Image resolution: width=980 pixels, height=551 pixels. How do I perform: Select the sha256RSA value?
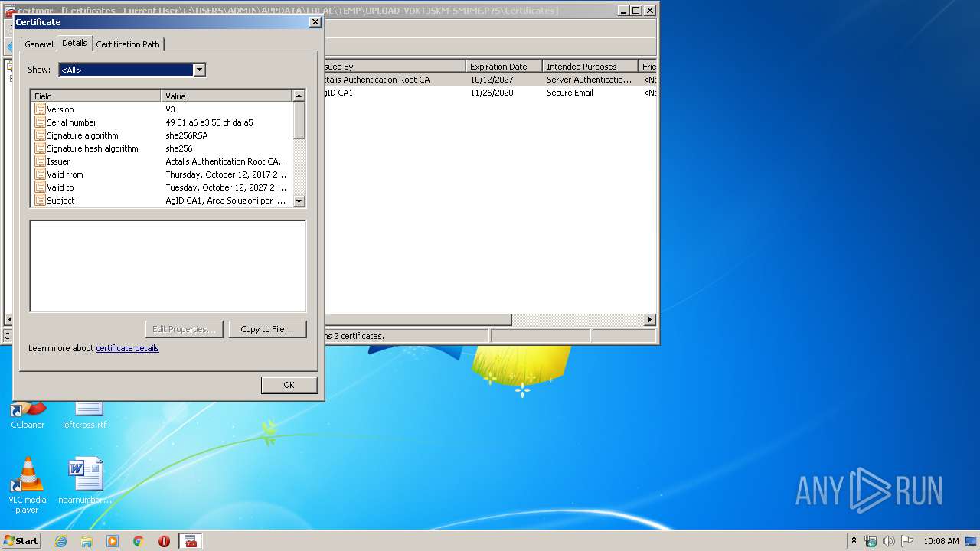(x=187, y=135)
